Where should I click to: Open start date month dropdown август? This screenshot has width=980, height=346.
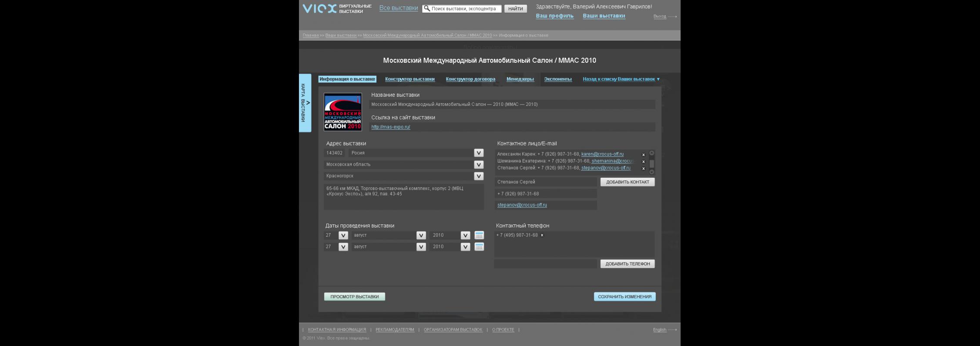pyautogui.click(x=421, y=235)
